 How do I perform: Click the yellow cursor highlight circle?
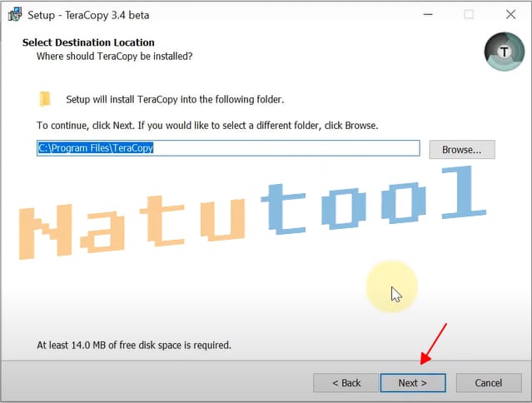click(x=392, y=286)
